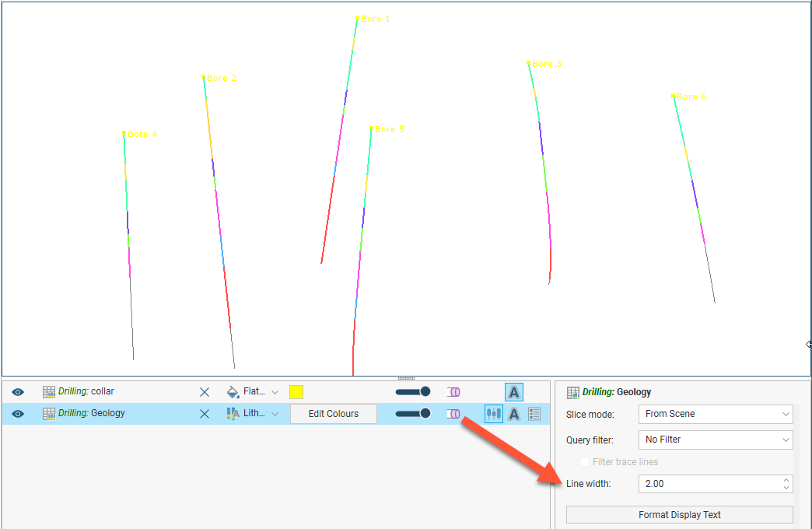
Task: Decrease Line width with the down arrow
Action: pos(786,488)
